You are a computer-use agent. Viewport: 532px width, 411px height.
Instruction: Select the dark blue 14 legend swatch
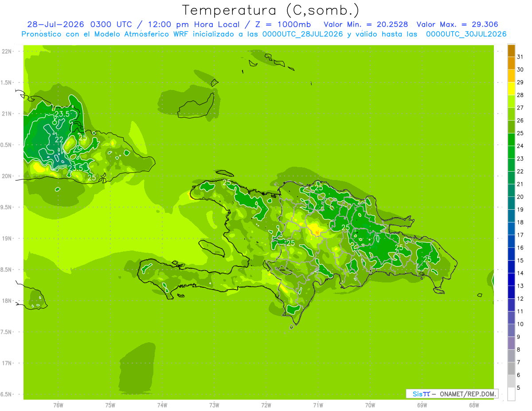tap(511, 266)
